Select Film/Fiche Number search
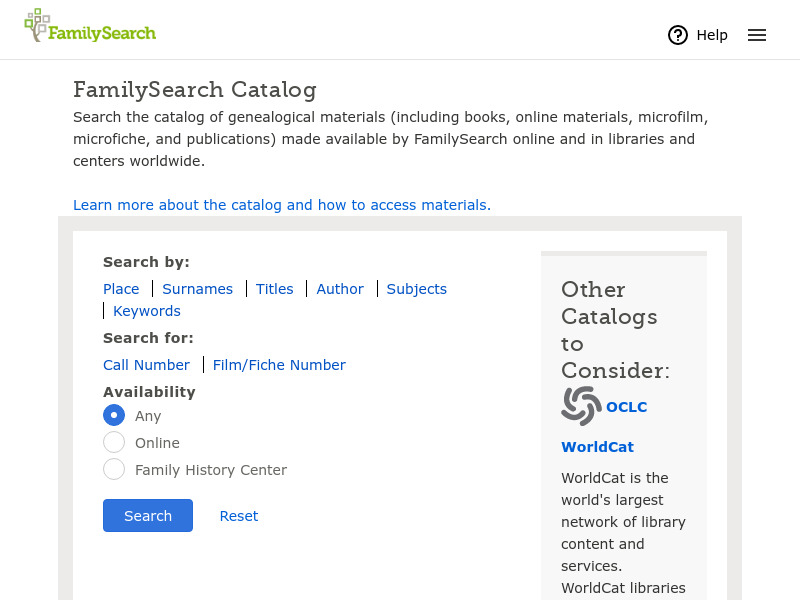800x600 pixels. 279,365
